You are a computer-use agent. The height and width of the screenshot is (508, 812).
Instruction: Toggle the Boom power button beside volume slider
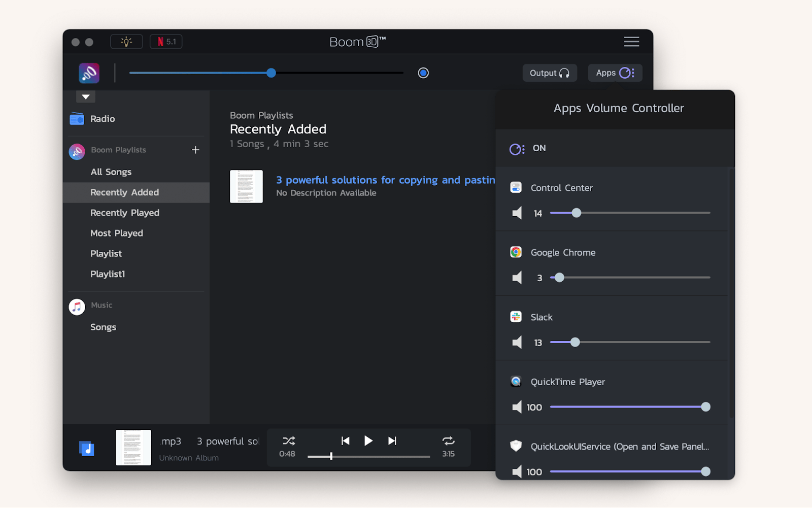(423, 73)
